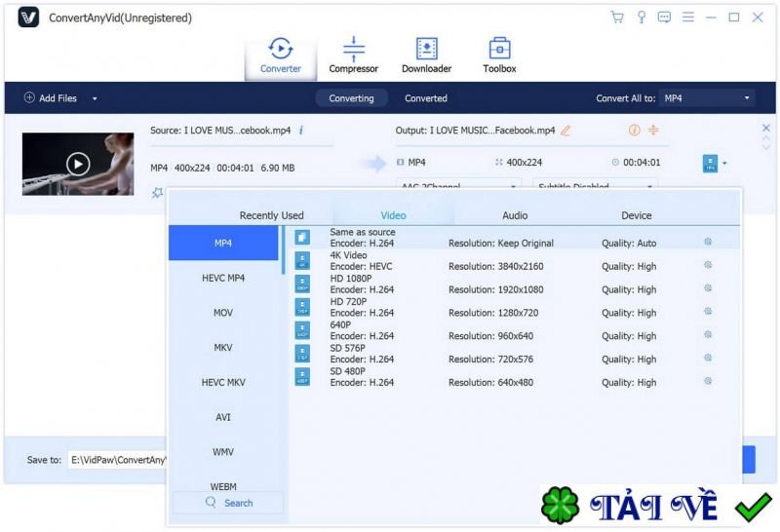Open custom settings gear for HD 1080P

click(708, 289)
